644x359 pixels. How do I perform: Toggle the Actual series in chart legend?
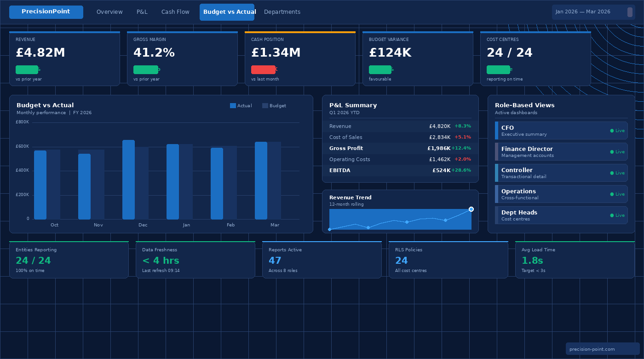tap(241, 105)
